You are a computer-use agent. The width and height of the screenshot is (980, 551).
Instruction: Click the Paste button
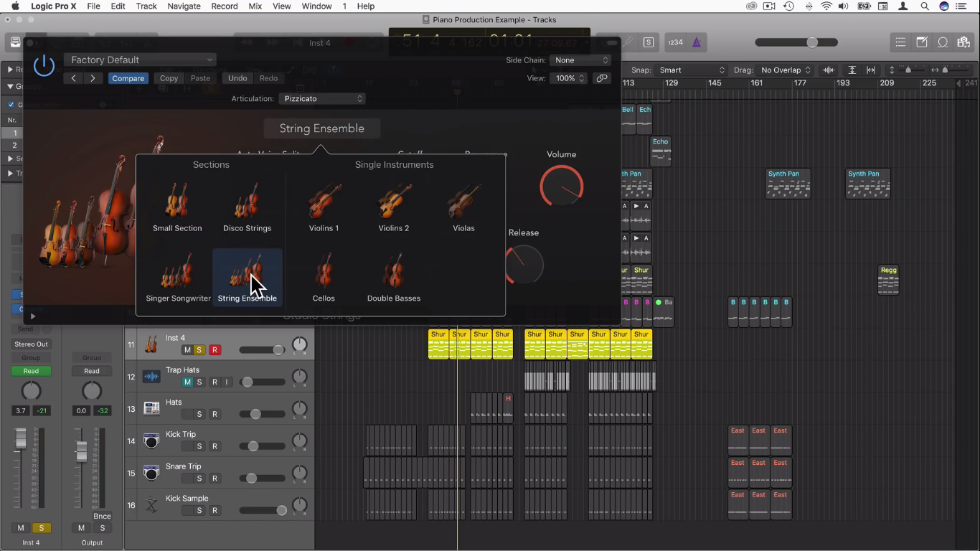201,78
